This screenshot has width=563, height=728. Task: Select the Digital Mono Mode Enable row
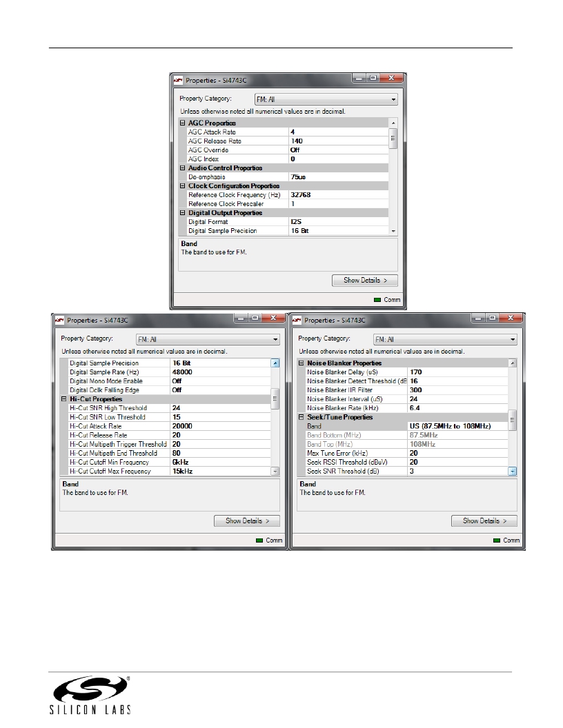[x=169, y=381]
